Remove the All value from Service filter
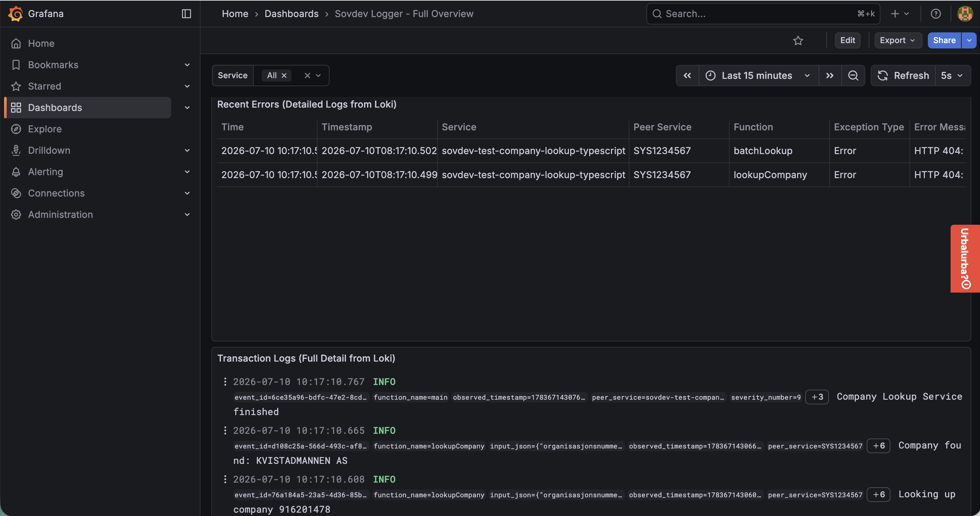 [x=284, y=75]
